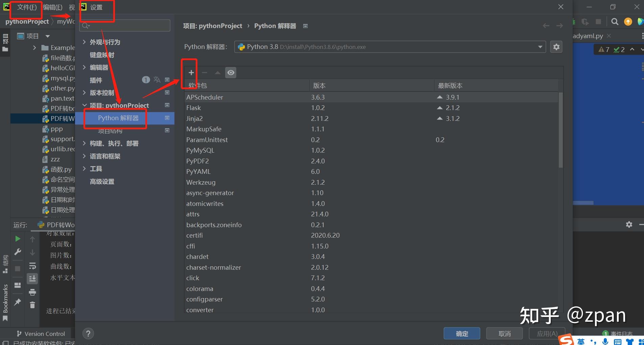
Task: Open the Bookmarks side tool tab
Action: [5, 302]
